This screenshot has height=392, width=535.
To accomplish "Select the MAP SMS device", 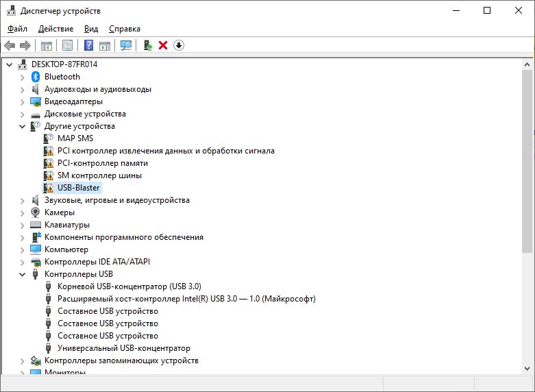I will tap(75, 138).
